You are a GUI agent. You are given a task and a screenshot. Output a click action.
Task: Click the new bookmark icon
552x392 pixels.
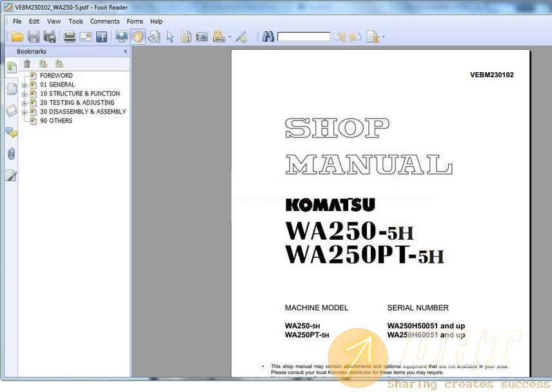(43, 64)
